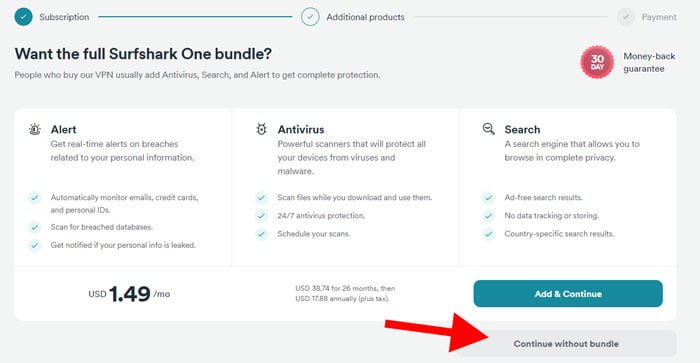Image resolution: width=700 pixels, height=363 pixels.
Task: Select the Additional products step label
Action: click(x=365, y=17)
